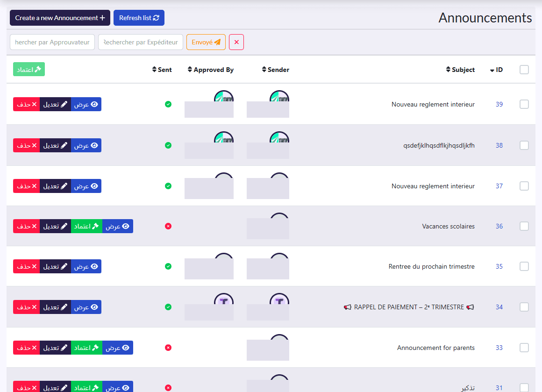The width and height of the screenshot is (542, 392).
Task: Edit announcement 39 with pencil button
Action: pos(55,104)
